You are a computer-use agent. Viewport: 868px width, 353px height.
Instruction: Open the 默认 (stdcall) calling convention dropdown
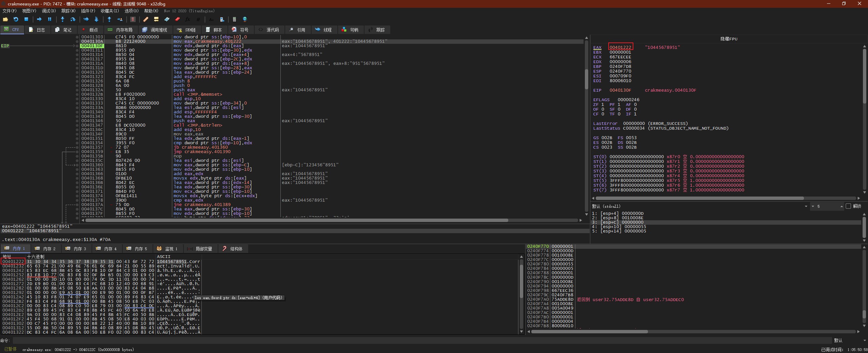pyautogui.click(x=806, y=206)
